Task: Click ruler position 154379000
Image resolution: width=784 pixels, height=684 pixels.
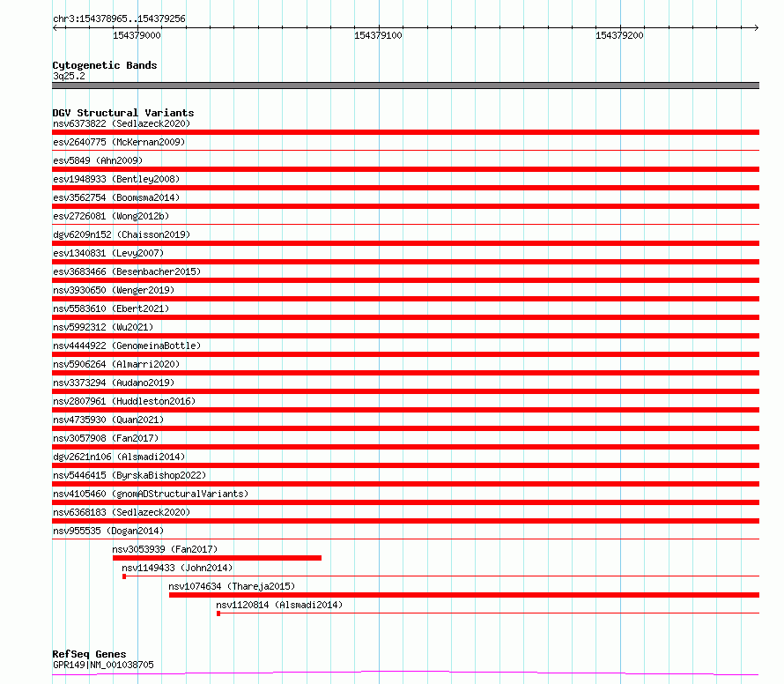Action: [x=137, y=35]
